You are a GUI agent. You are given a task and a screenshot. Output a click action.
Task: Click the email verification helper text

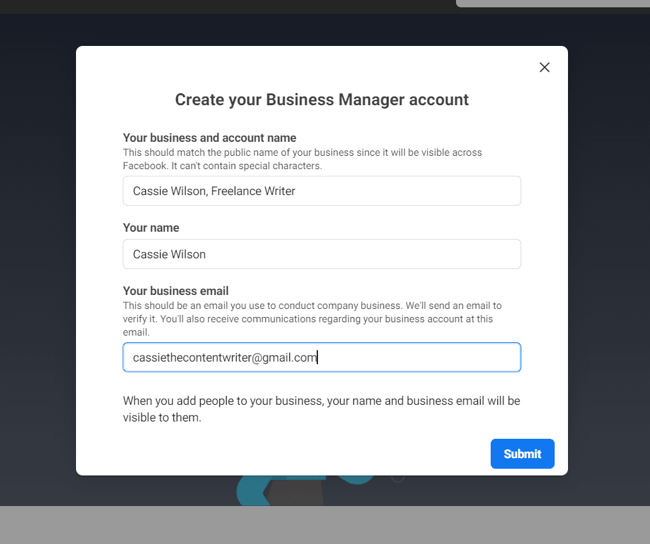[x=310, y=318]
